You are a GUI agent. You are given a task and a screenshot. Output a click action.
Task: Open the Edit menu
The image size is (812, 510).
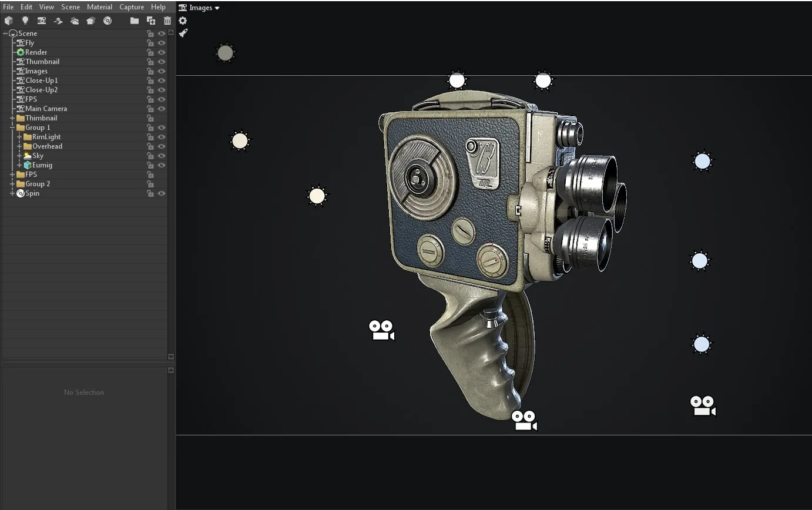point(26,7)
